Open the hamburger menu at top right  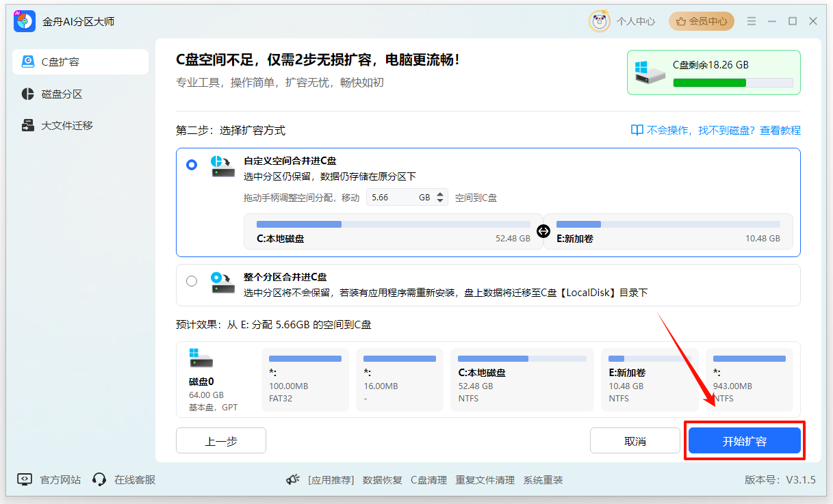pos(751,21)
